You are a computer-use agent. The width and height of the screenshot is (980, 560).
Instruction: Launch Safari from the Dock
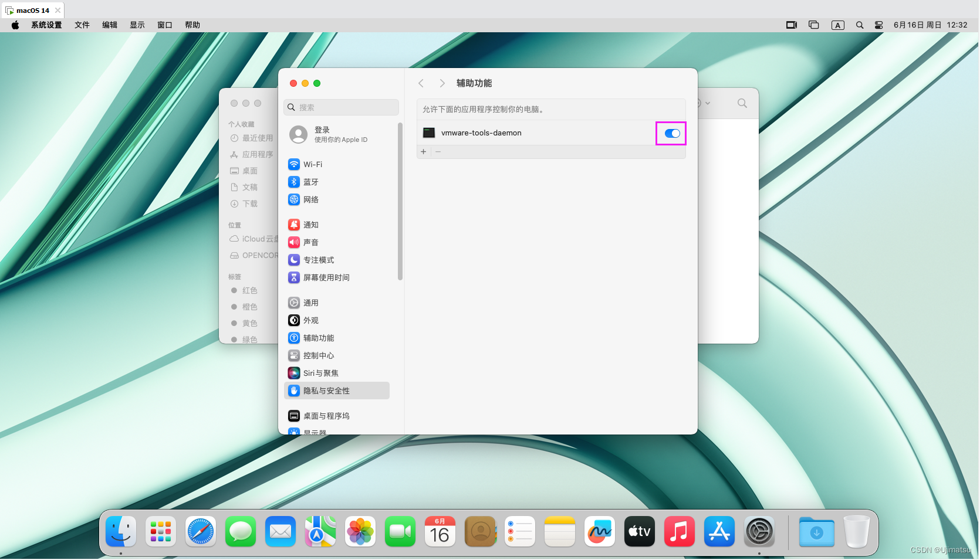click(x=201, y=532)
